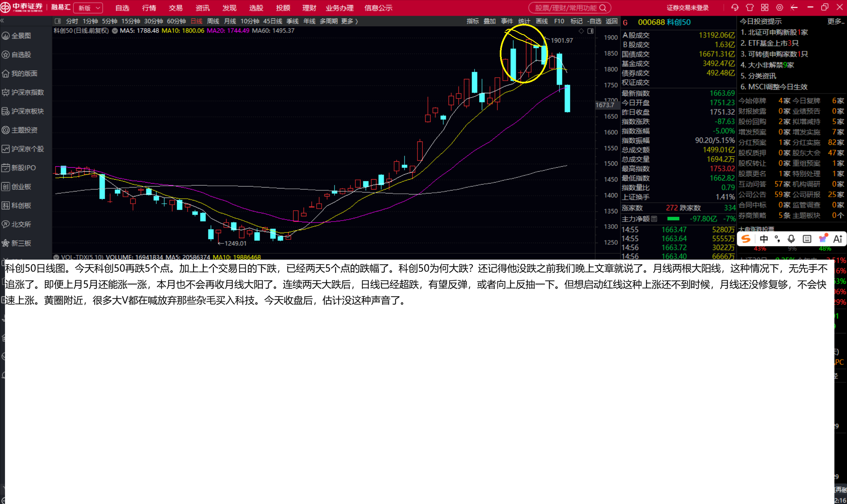Select 主题投资 theme investing
Image resolution: width=847 pixels, height=504 pixels.
20,130
